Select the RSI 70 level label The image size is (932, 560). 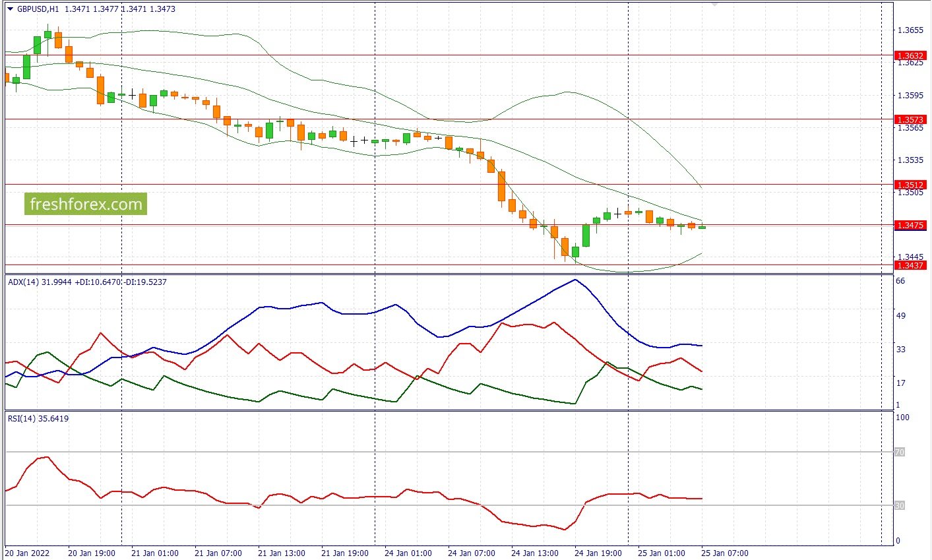click(x=900, y=452)
